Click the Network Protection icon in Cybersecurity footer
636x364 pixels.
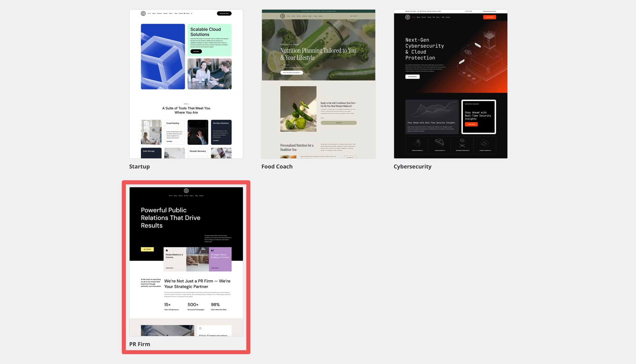462,142
